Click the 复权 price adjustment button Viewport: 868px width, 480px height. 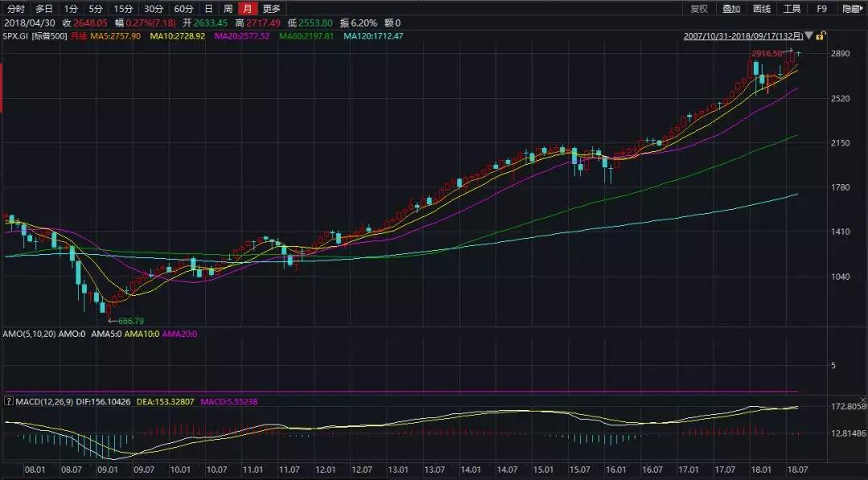pyautogui.click(x=699, y=8)
